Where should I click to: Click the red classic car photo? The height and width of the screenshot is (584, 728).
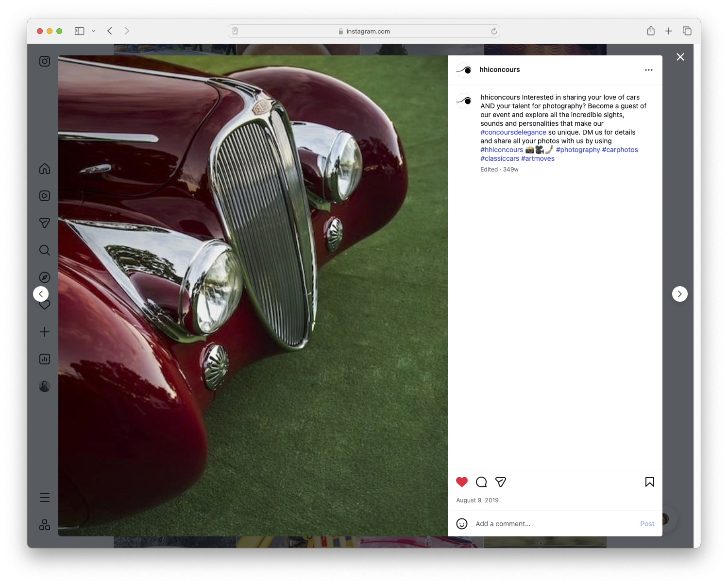pos(253,296)
